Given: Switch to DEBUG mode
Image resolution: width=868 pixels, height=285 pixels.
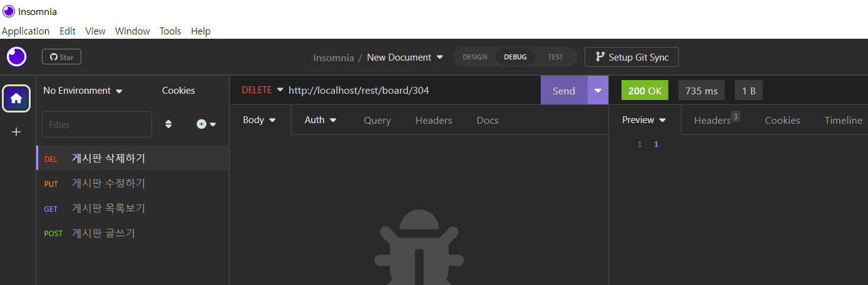Looking at the screenshot, I should point(516,57).
